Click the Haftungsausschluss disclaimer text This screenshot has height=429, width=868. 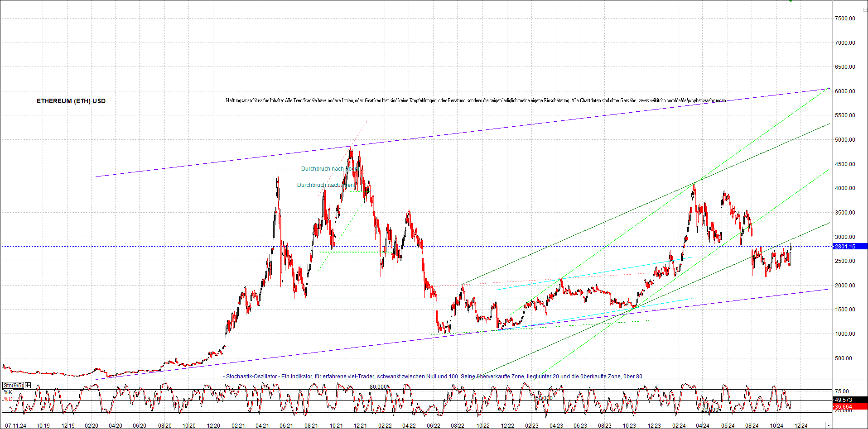(476, 100)
